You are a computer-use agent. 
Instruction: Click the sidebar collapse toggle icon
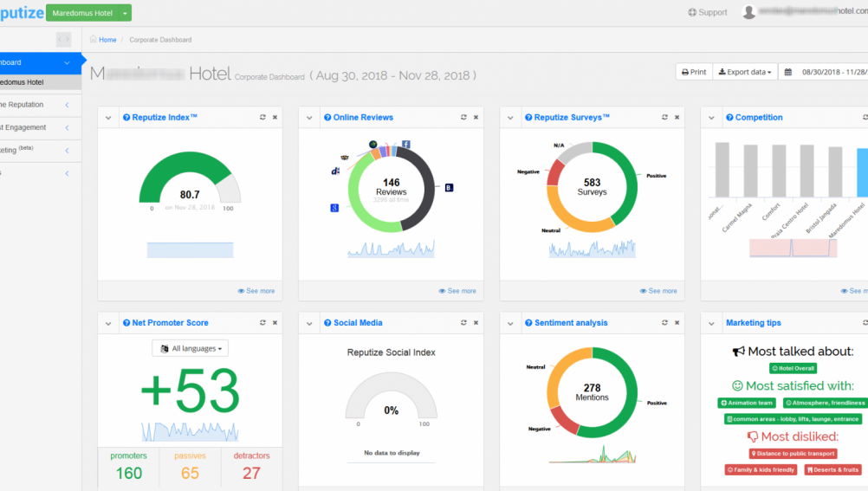point(63,40)
